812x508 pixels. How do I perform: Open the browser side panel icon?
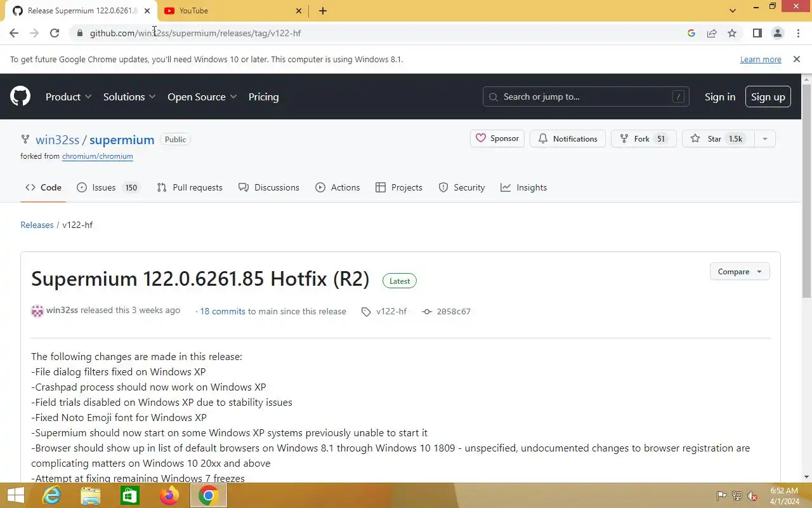(x=757, y=33)
